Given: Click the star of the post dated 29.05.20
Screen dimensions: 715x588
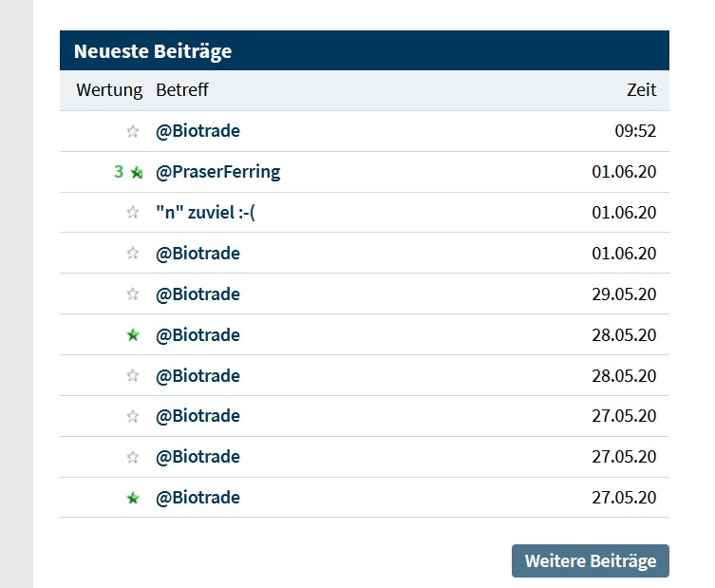Looking at the screenshot, I should pos(133,294).
